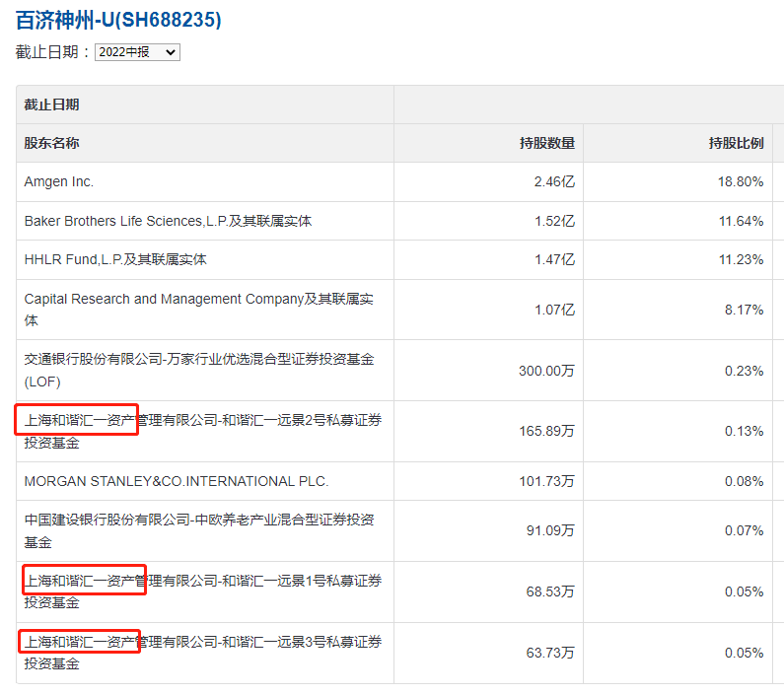Click the 0.05% ratio for 远景1号
Viewport: 784px width, 695px height.
point(744,591)
